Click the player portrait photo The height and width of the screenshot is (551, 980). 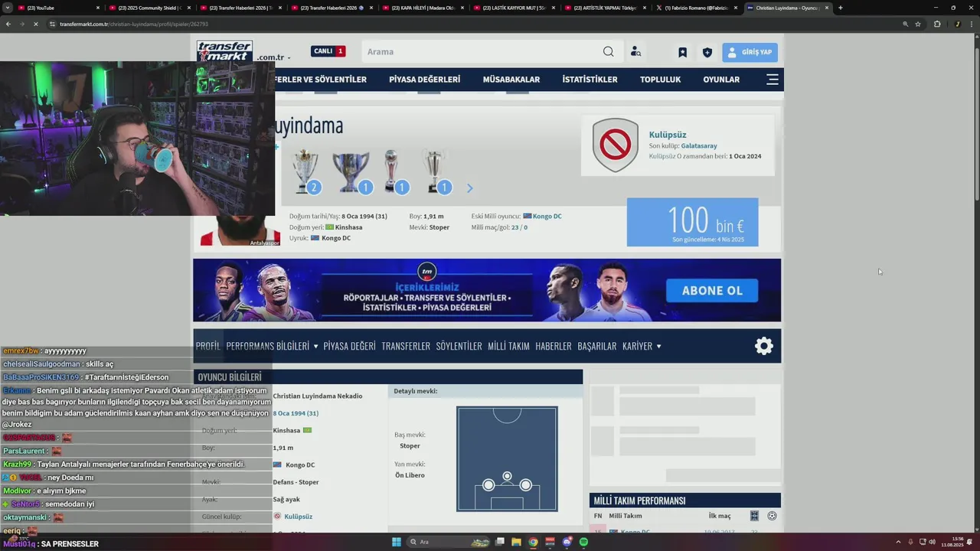click(x=240, y=230)
